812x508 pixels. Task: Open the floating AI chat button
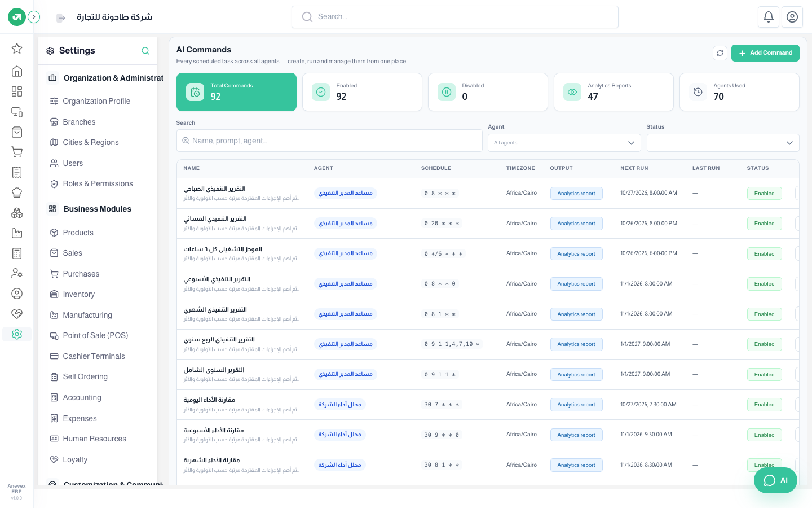pyautogui.click(x=775, y=480)
